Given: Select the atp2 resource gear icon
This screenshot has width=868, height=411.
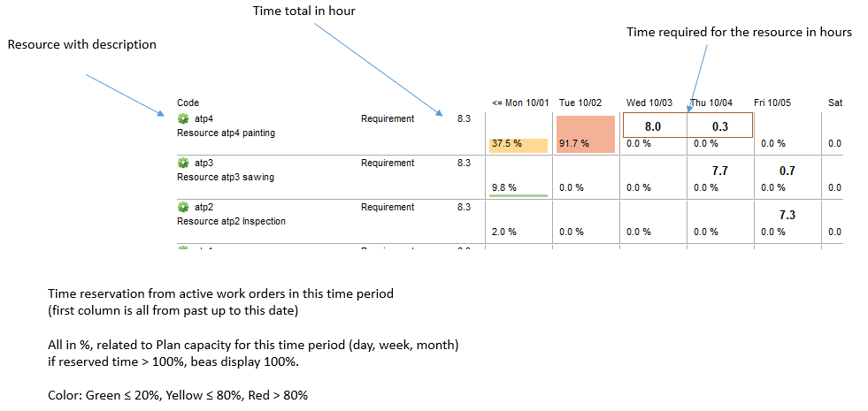Looking at the screenshot, I should (x=183, y=207).
